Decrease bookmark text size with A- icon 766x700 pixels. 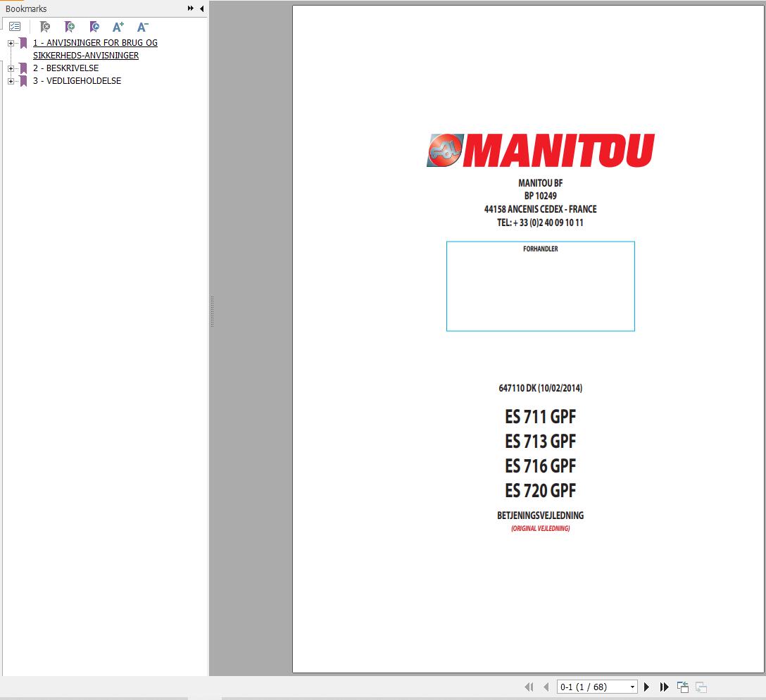(x=143, y=27)
